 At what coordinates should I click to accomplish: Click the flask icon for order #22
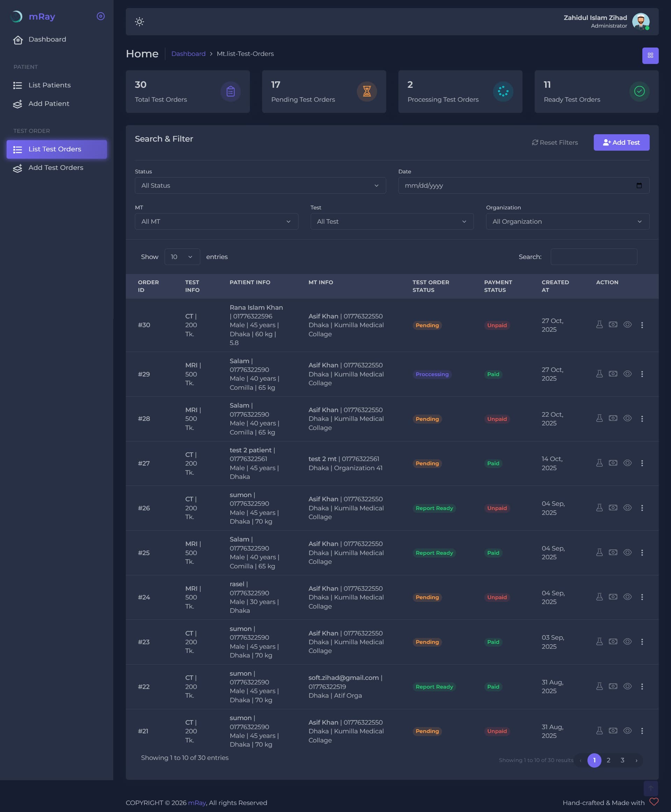click(599, 686)
